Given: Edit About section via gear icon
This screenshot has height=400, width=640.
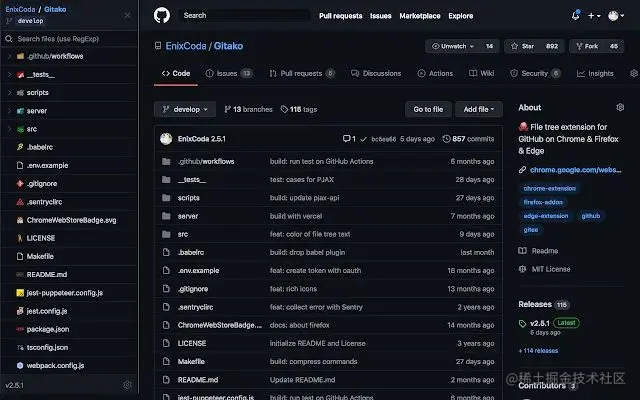Looking at the screenshot, I should 620,107.
